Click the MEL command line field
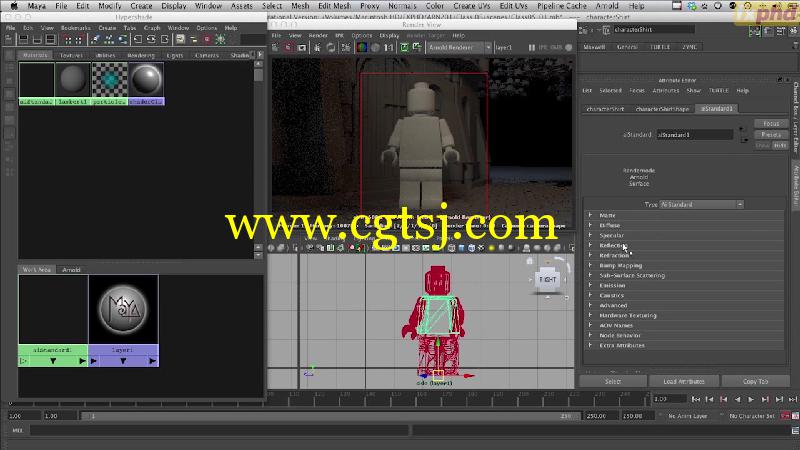The image size is (800, 450). (x=219, y=431)
